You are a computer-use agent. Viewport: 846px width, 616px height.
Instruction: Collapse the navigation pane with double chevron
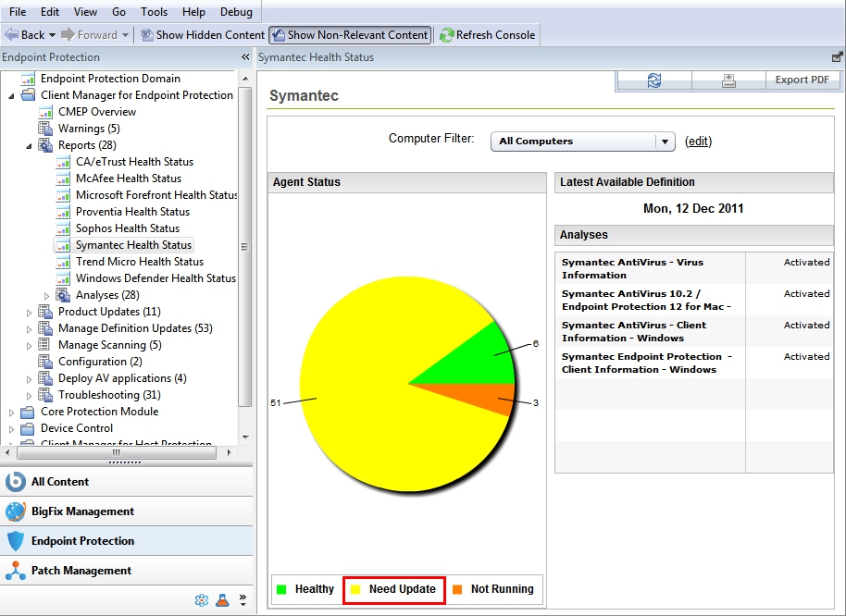(x=245, y=57)
